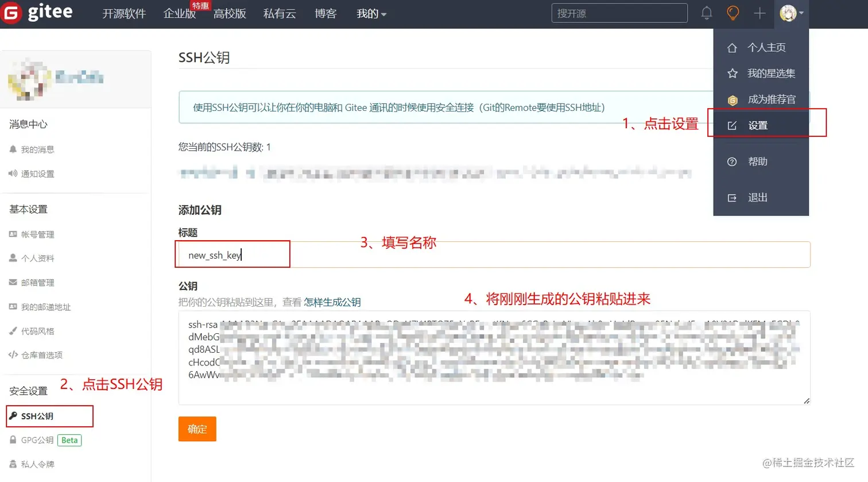Click the brush icon next to 代码风格
868x482 pixels.
pos(13,331)
